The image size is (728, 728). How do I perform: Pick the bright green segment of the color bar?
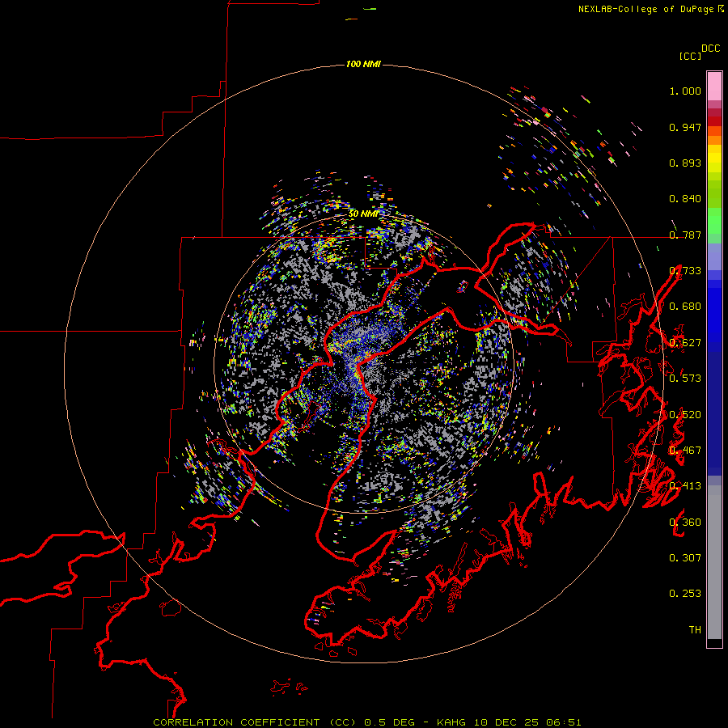(x=714, y=221)
